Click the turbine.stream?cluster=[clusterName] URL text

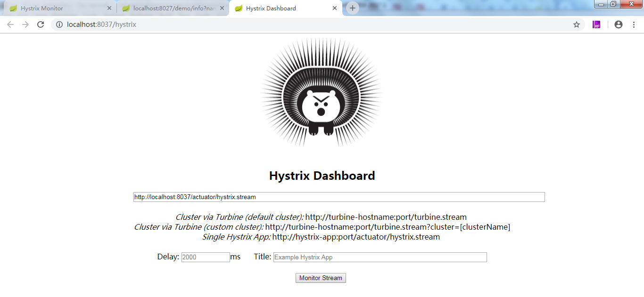pos(388,227)
